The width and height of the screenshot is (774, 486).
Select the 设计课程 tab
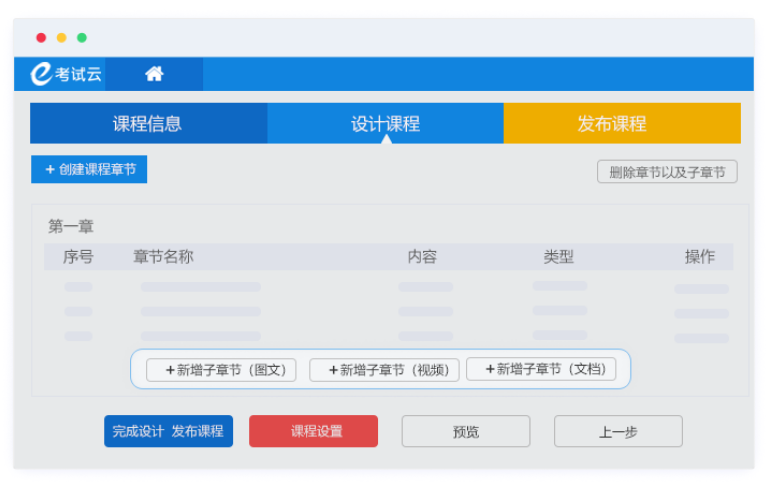385,124
